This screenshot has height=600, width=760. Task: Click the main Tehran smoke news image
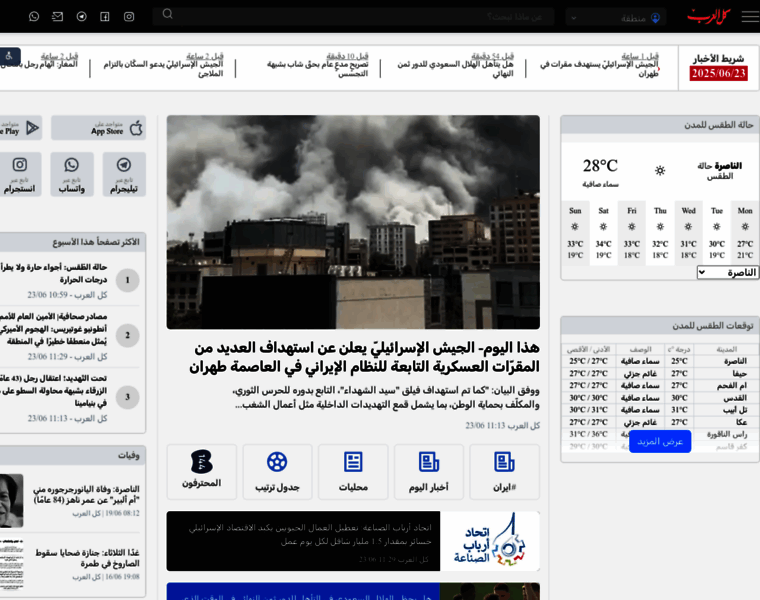(x=353, y=222)
